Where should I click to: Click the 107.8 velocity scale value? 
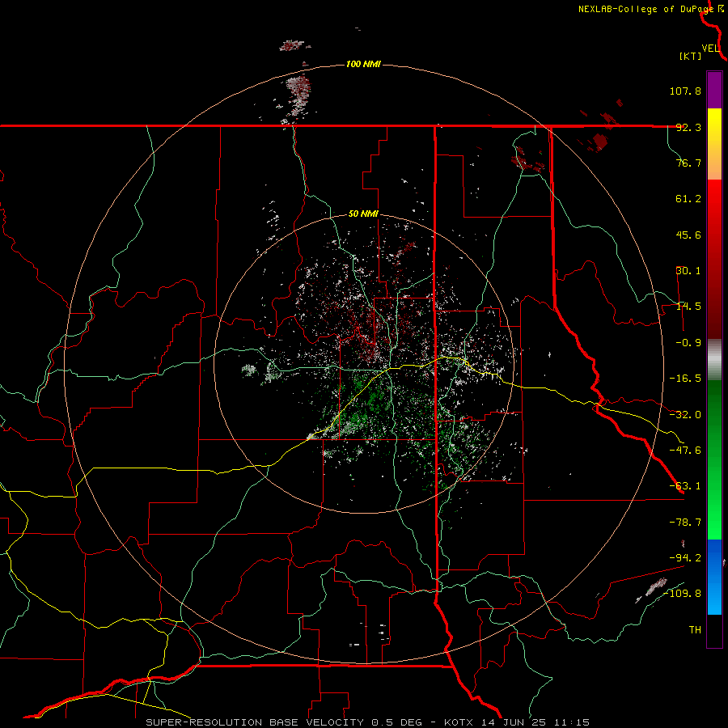point(685,91)
